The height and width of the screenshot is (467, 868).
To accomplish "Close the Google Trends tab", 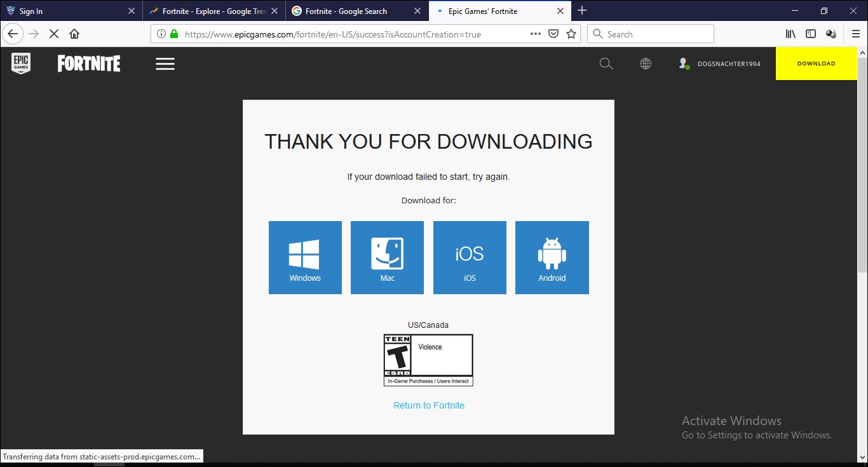I will tap(275, 11).
